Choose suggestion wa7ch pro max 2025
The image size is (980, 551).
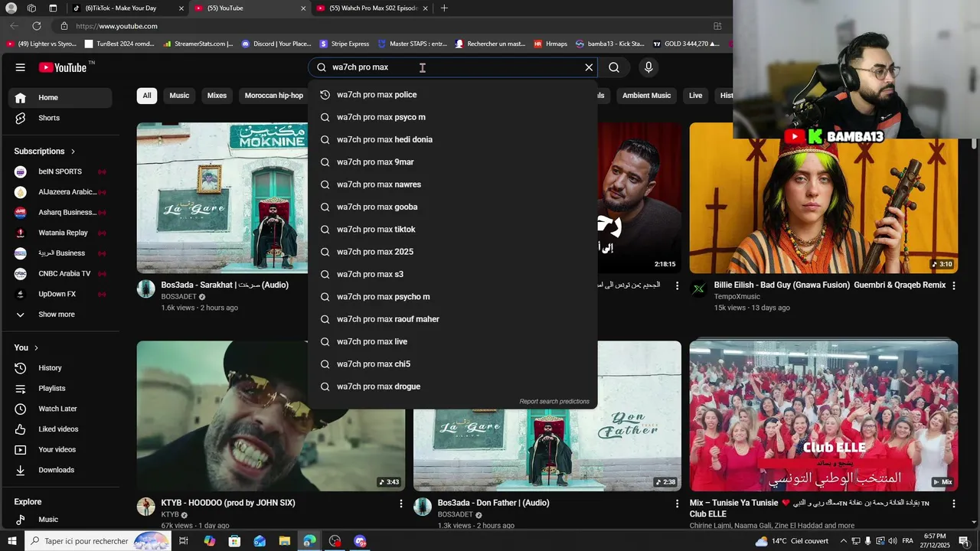(452, 252)
